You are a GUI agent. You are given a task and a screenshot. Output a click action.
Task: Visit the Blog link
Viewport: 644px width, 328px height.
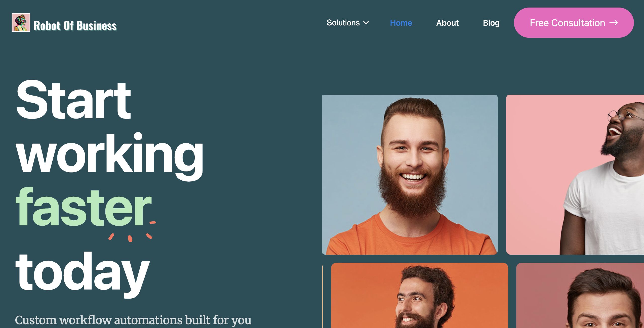pyautogui.click(x=491, y=23)
